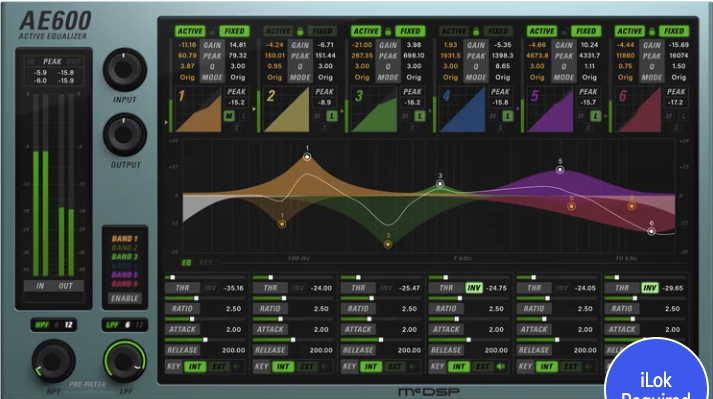
Task: Click band 3 release slider handle
Action: pyautogui.click(x=381, y=340)
